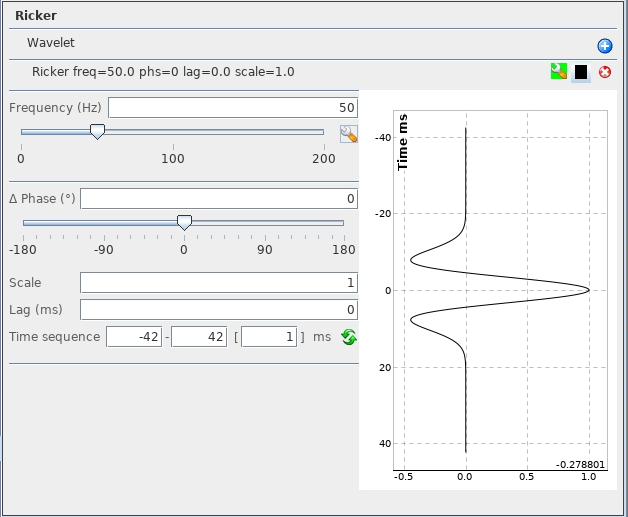The height and width of the screenshot is (517, 628).
Task: Click the Frequency slider thumb at 50
Action: tap(97, 131)
